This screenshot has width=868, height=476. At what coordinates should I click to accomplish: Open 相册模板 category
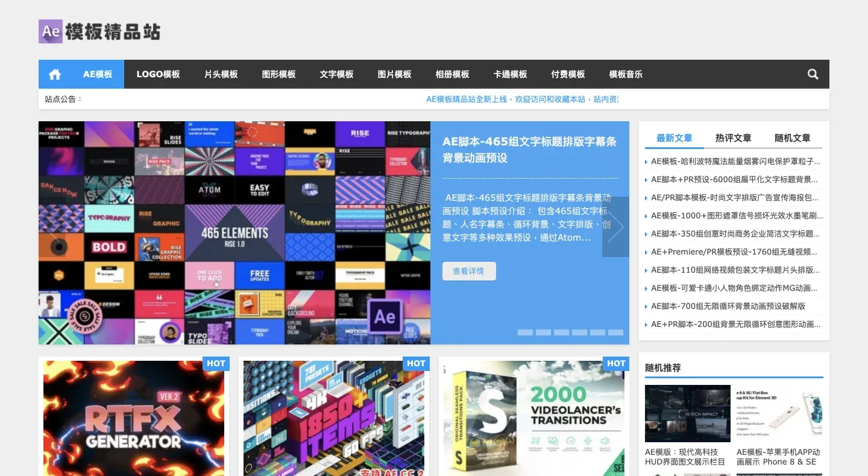click(x=452, y=74)
